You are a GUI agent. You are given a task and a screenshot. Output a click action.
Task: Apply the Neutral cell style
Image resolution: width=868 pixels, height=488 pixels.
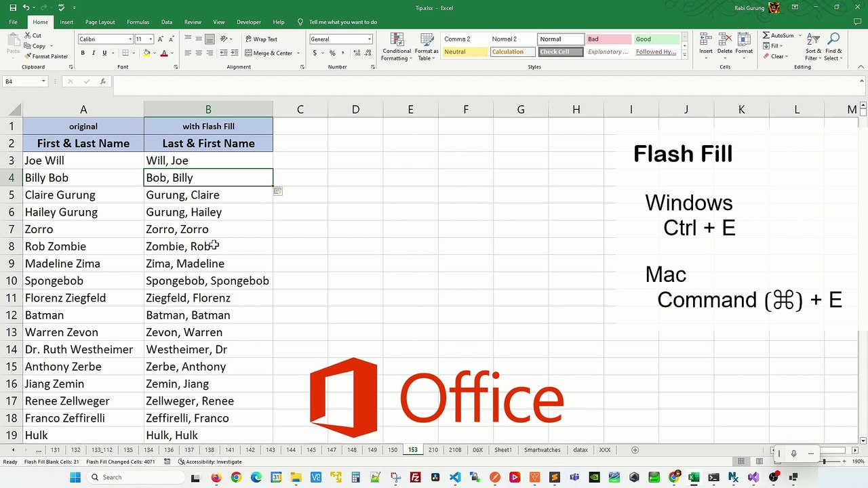click(x=465, y=52)
